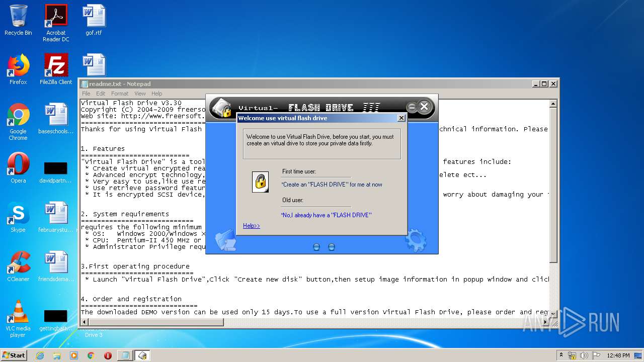Open the Help>> link in welcome dialog
644x362 pixels.
[x=252, y=226]
